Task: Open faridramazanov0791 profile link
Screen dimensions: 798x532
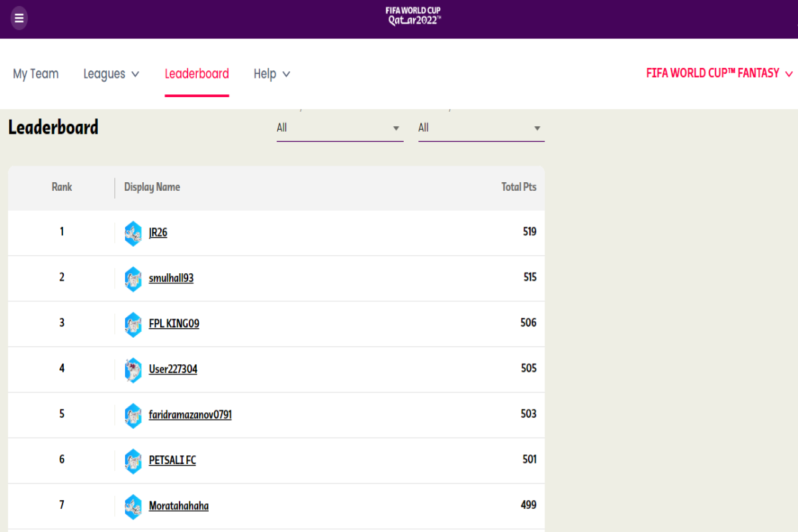Action: [x=190, y=415]
